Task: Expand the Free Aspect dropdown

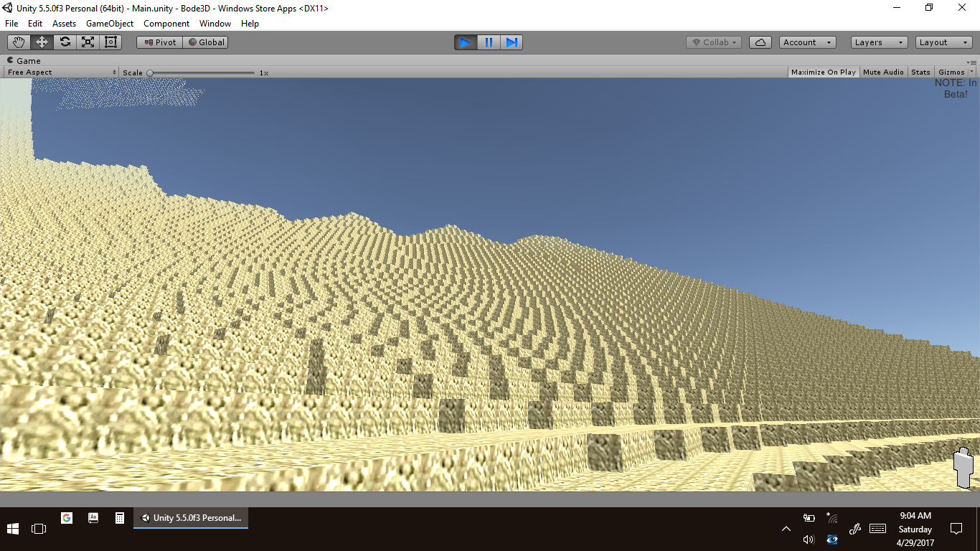Action: click(x=62, y=72)
